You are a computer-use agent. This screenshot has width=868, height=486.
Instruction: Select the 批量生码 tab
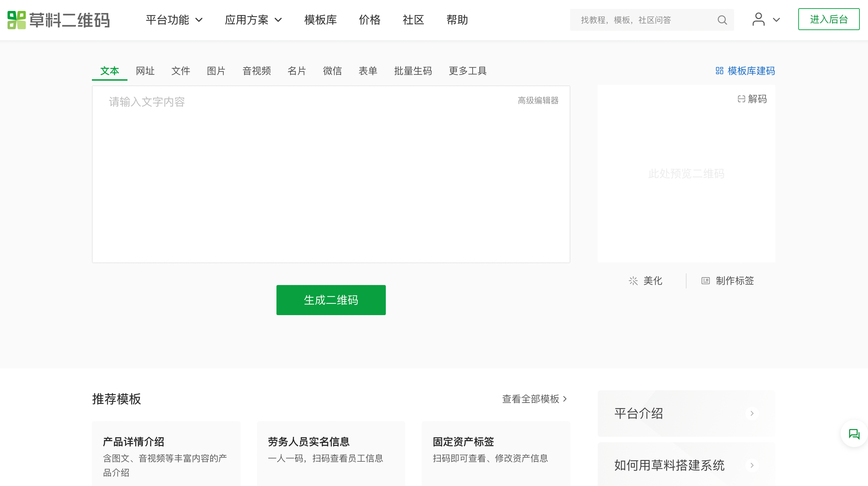pyautogui.click(x=413, y=71)
